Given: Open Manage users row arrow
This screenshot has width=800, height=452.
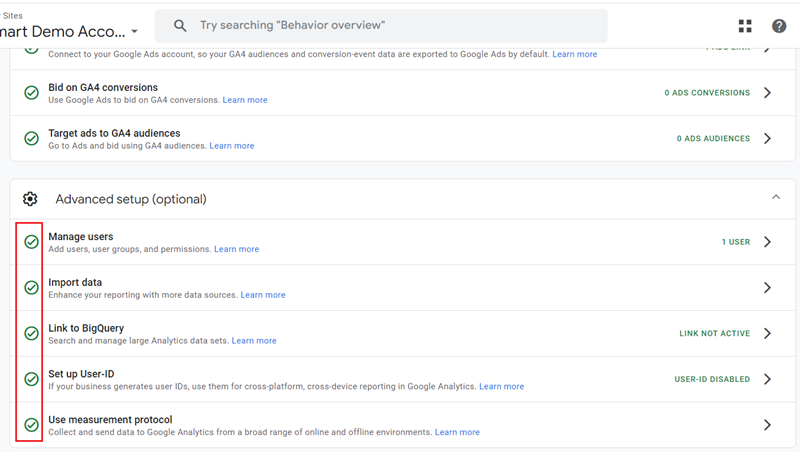Looking at the screenshot, I should (767, 242).
